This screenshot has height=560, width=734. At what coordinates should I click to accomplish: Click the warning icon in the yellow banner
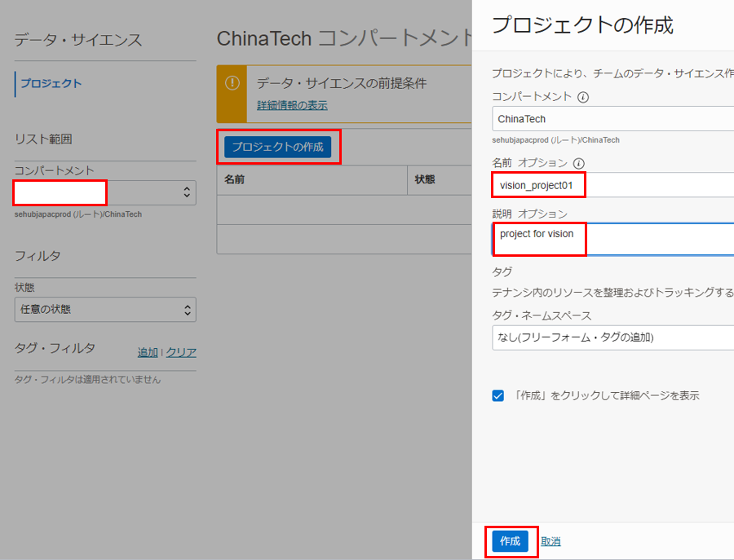pos(232,84)
